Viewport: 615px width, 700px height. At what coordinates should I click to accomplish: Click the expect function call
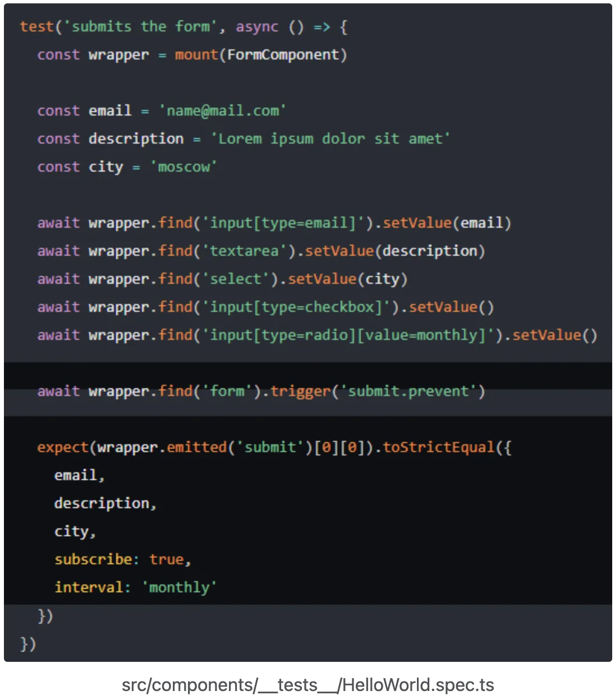pyautogui.click(x=62, y=447)
